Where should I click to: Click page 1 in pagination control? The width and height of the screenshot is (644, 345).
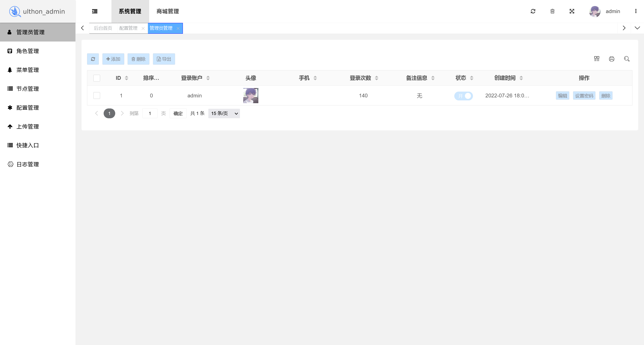coord(109,113)
